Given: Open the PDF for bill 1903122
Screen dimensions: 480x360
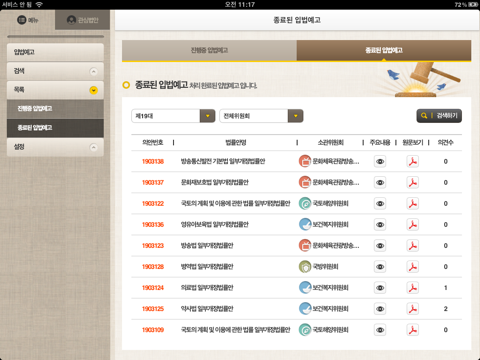Looking at the screenshot, I should pyautogui.click(x=413, y=204).
